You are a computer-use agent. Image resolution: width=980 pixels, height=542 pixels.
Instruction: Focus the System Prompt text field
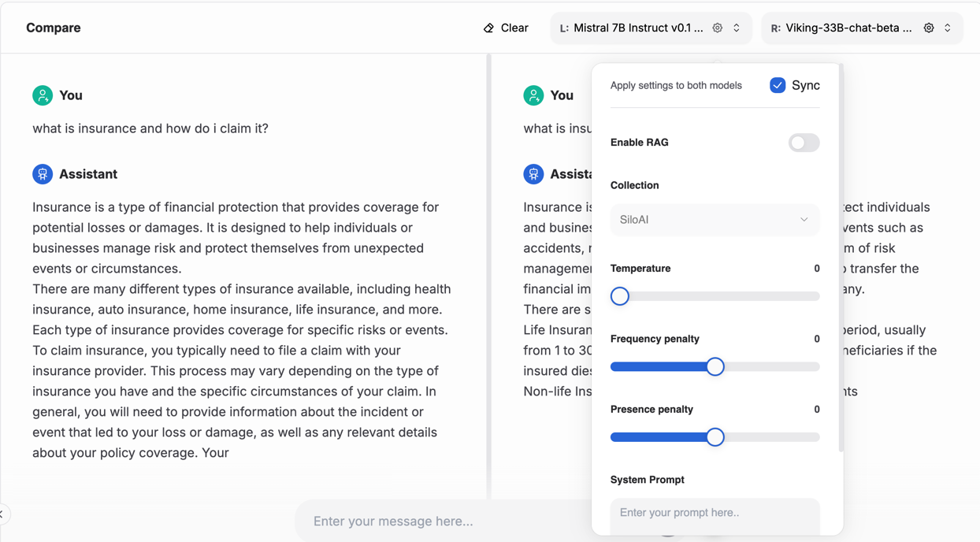pyautogui.click(x=715, y=513)
